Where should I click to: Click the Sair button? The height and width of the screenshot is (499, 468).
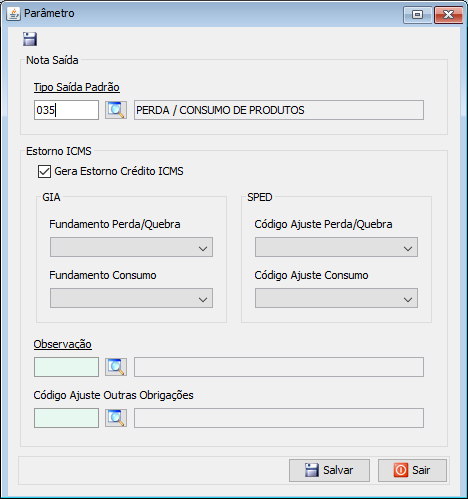[412, 470]
